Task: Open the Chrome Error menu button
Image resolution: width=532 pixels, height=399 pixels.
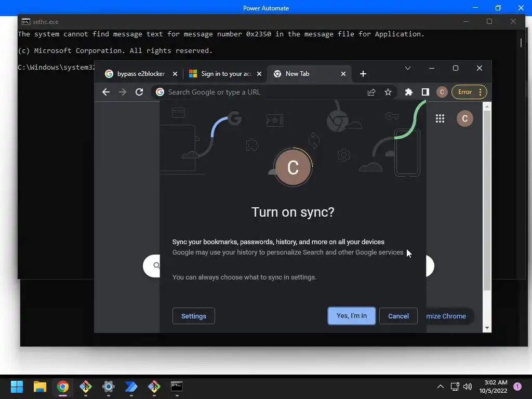Action: click(x=469, y=92)
